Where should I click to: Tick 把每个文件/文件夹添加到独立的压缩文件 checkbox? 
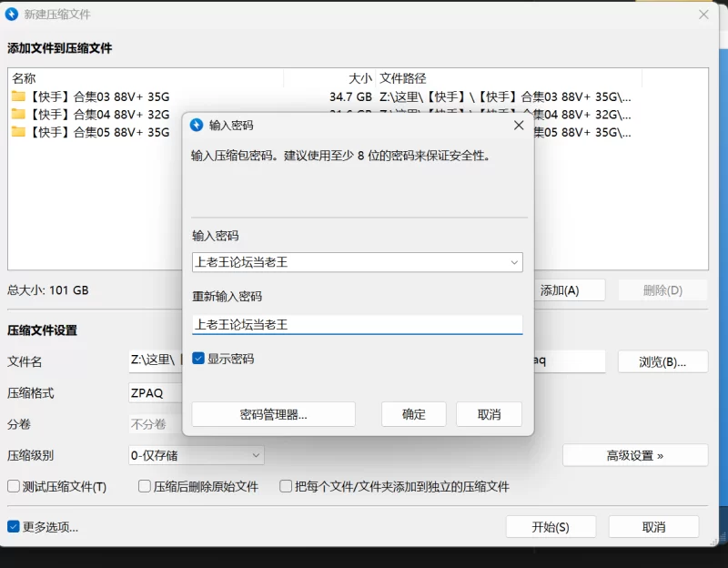tap(286, 486)
